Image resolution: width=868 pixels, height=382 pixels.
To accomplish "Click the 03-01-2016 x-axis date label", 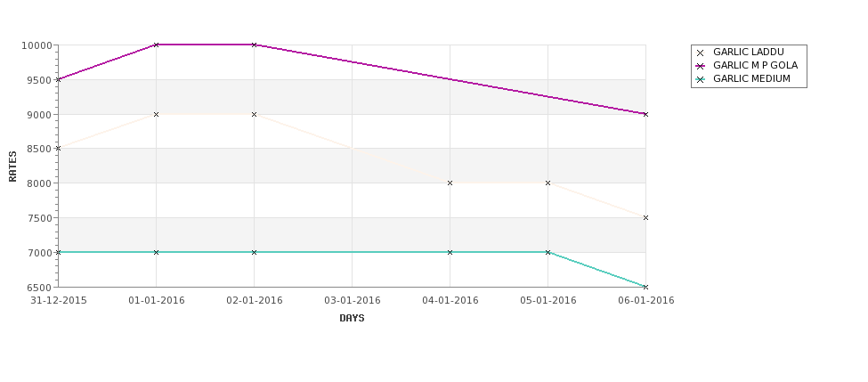I will click(352, 301).
